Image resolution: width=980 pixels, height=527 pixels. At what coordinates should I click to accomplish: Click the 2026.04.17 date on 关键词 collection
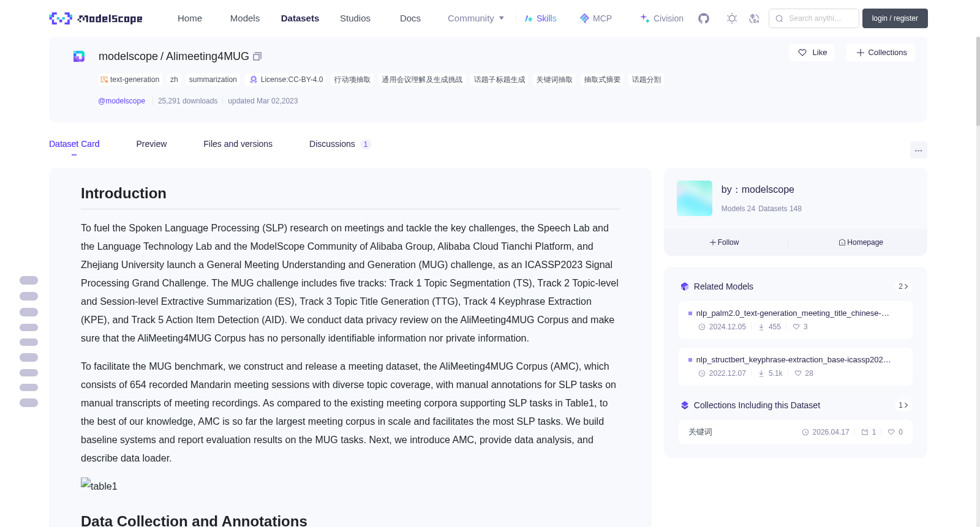click(831, 432)
